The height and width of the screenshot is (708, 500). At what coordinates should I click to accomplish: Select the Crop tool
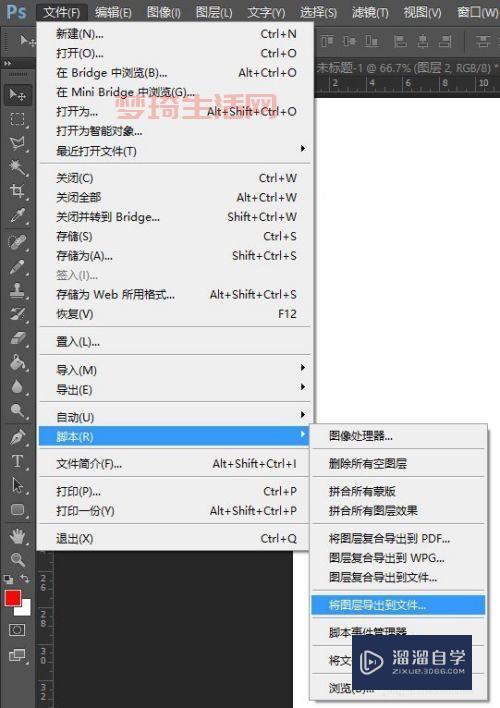pos(18,191)
